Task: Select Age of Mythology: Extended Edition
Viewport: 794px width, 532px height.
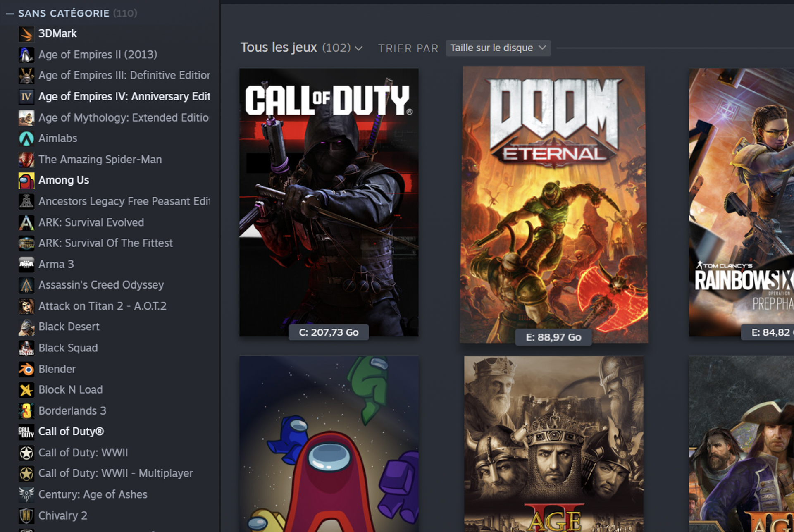Action: click(124, 117)
